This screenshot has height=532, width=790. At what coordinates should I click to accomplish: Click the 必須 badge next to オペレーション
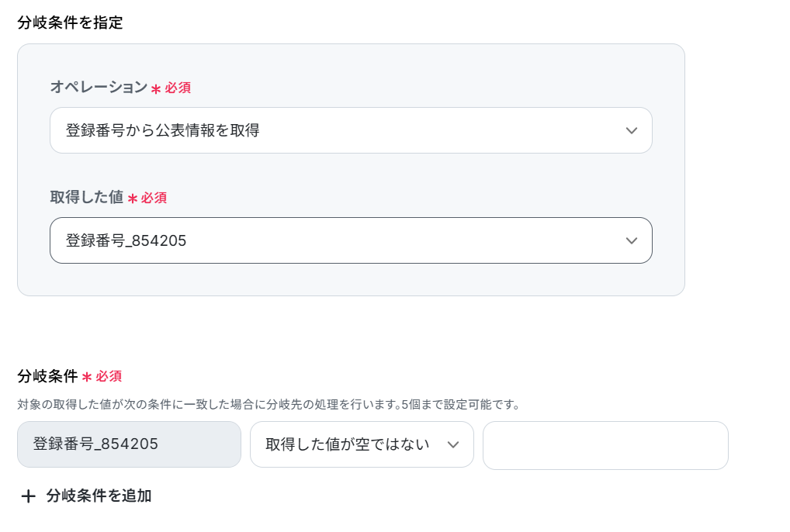[178, 88]
